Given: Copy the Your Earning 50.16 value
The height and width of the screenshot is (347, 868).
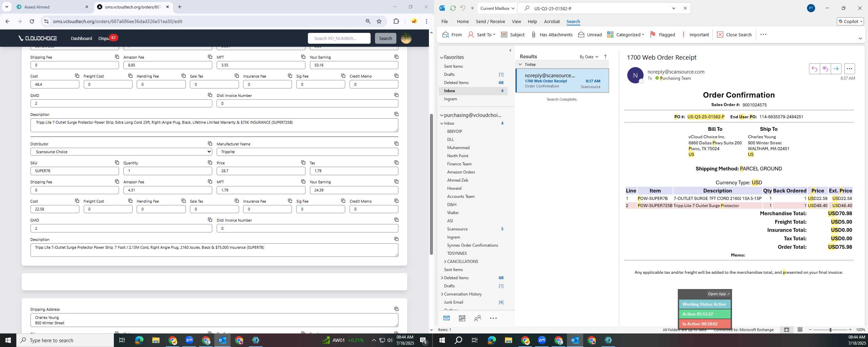Looking at the screenshot, I should point(396,57).
